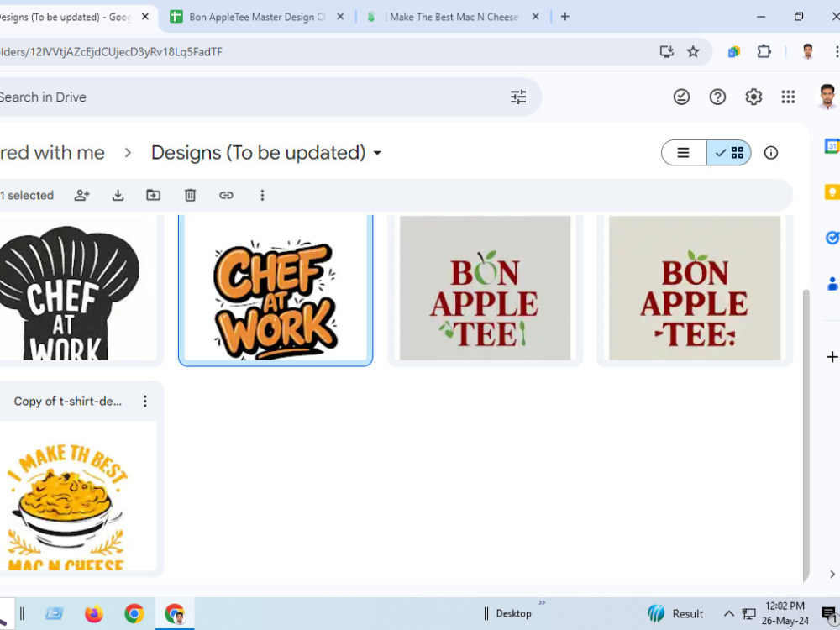Open Bon Apple Tee thumbnail with red O
This screenshot has width=840, height=630.
click(x=695, y=288)
